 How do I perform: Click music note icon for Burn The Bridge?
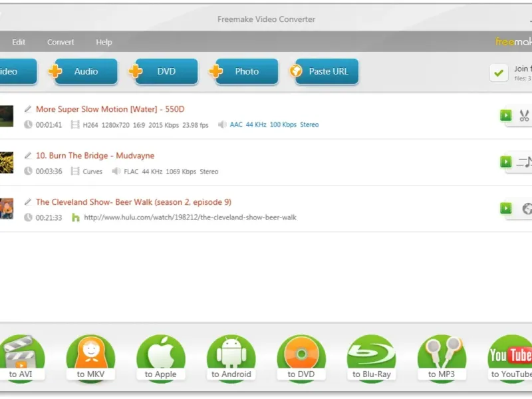(524, 162)
